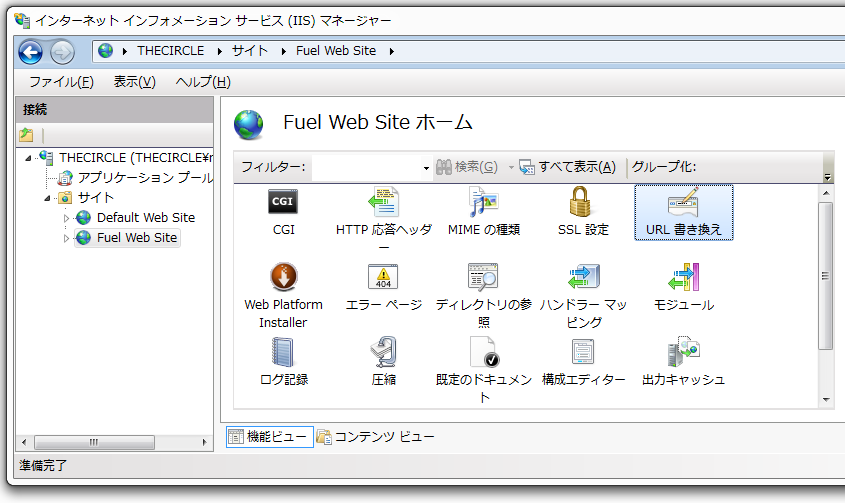
Task: Open 出力キャッシュ feature icon
Action: click(683, 352)
